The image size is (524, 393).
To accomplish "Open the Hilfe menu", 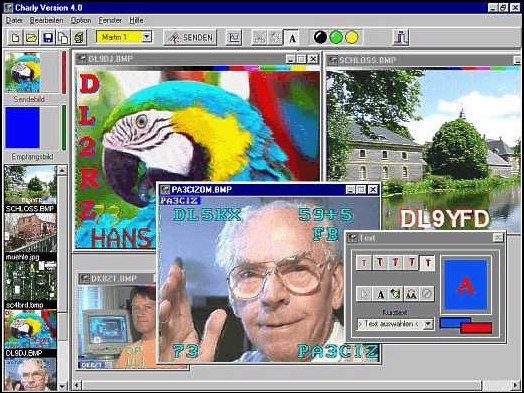I will (136, 20).
